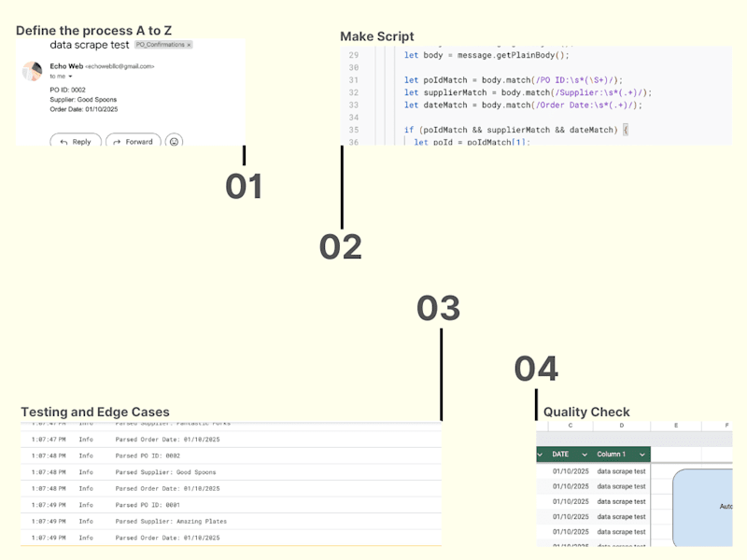Expand the 'to me' recipient details arrow
The width and height of the screenshot is (747, 560).
tap(70, 77)
